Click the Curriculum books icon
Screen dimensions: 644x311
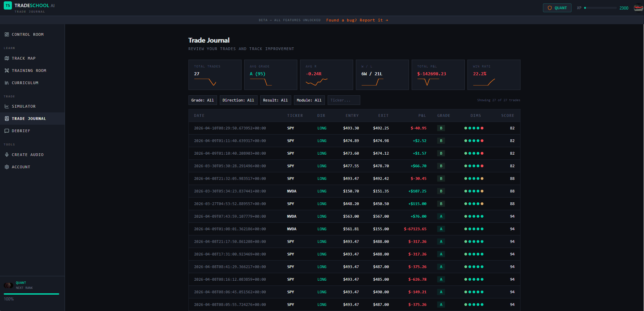click(7, 83)
